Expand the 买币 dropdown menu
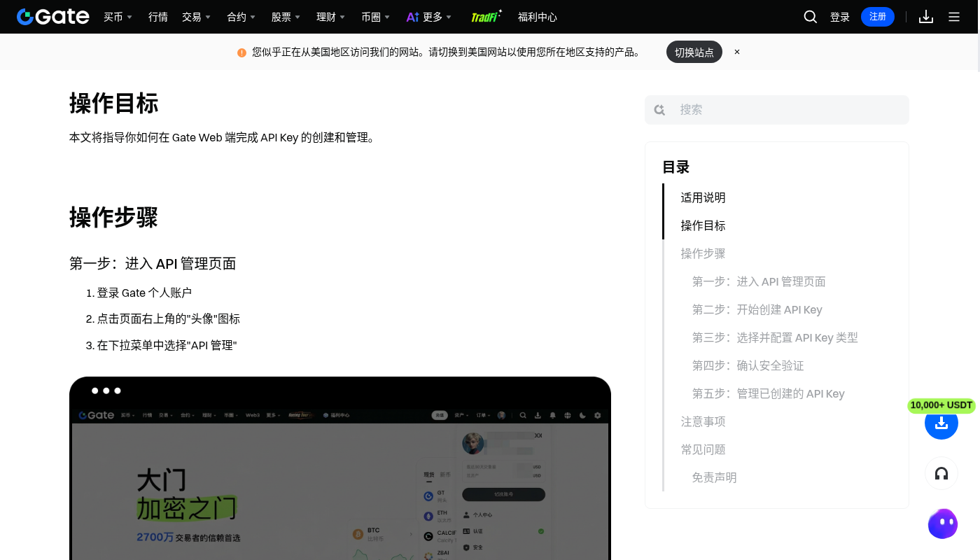This screenshot has width=980, height=560. (118, 17)
